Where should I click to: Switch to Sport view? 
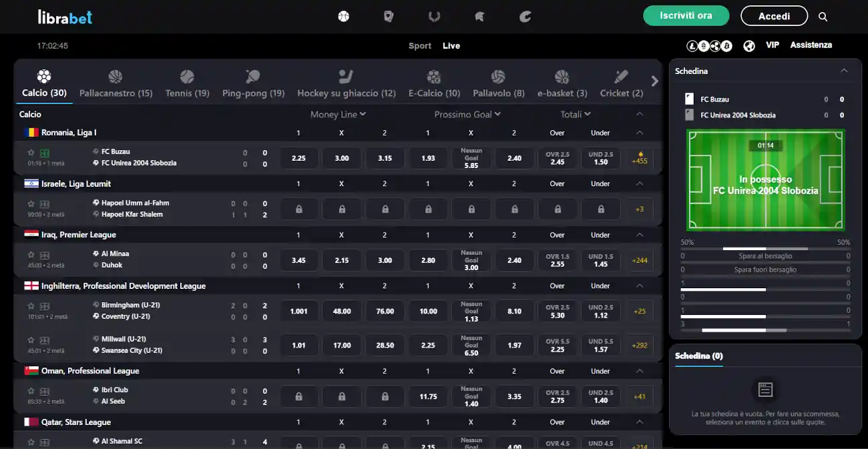tap(420, 46)
